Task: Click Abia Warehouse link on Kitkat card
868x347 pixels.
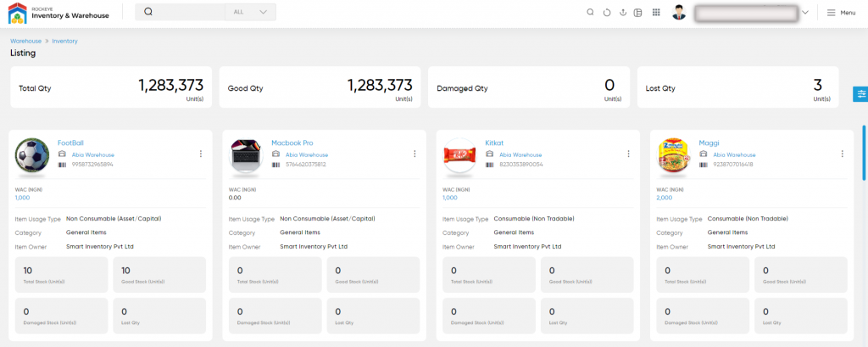Action: point(521,155)
